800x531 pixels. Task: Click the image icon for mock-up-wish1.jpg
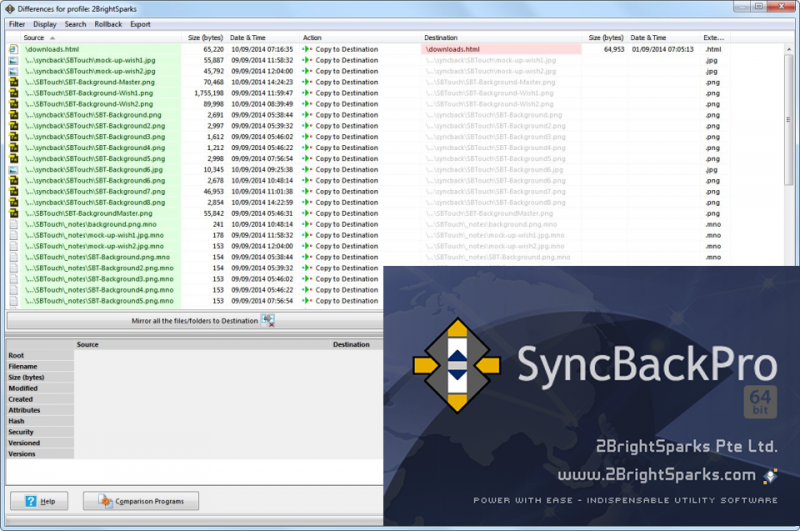14,60
